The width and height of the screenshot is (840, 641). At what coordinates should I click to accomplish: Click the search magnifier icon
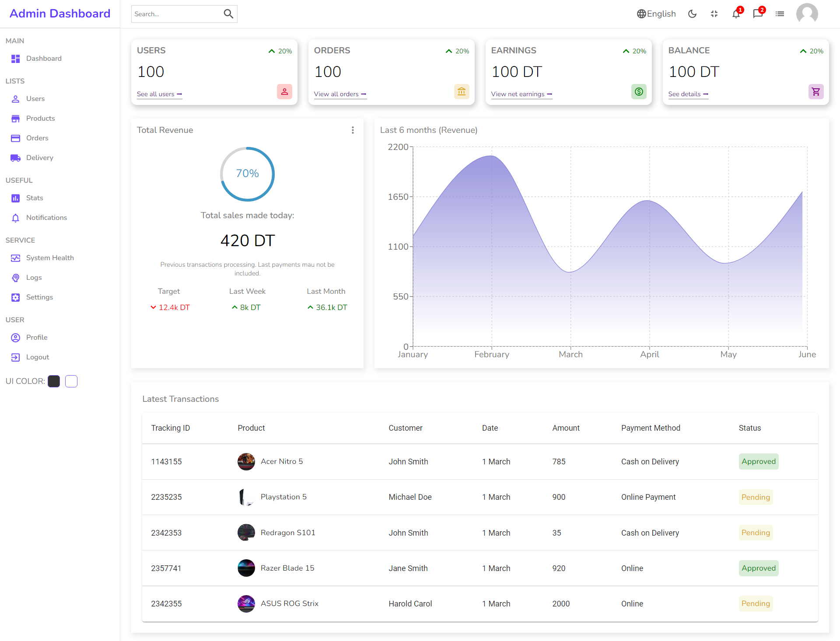pos(228,14)
